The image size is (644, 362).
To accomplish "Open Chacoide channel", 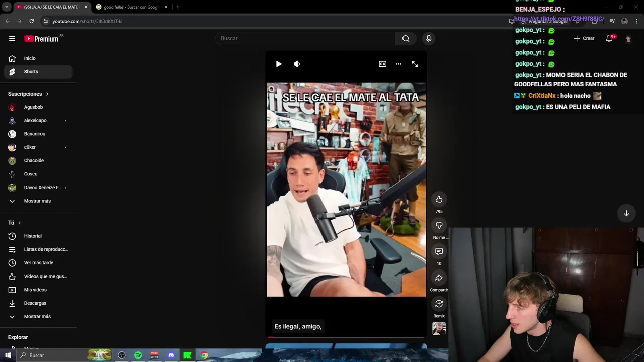I will pyautogui.click(x=38, y=161).
